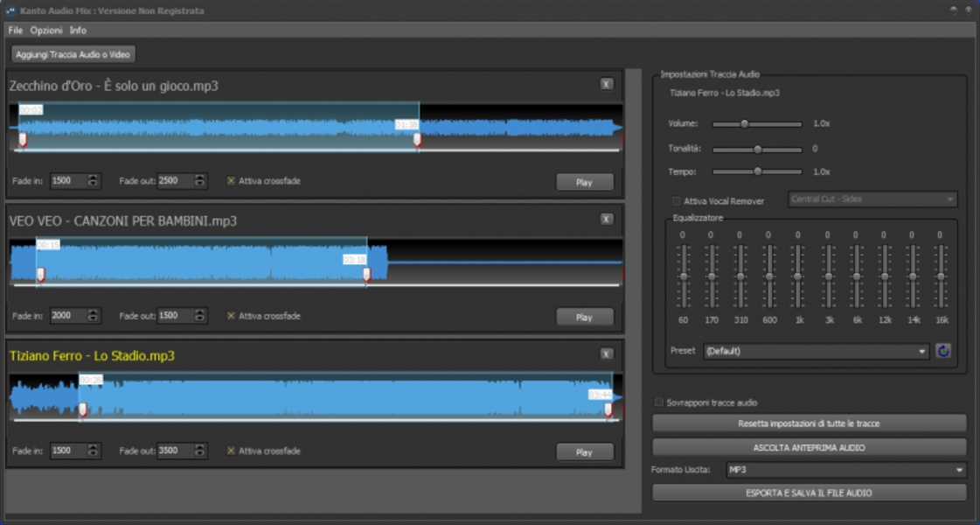Open the Formato Uscita MP3 dropdown
Viewport: 980px width, 525px height.
pos(845,471)
